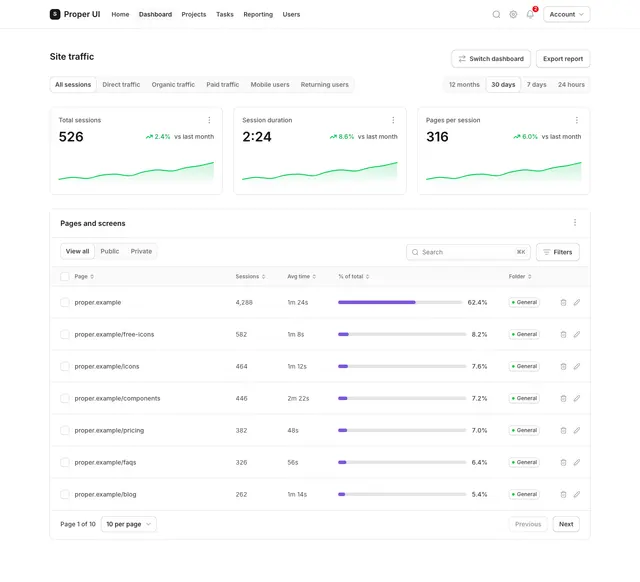The image size is (640, 582).
Task: Click the Previous page button
Action: pyautogui.click(x=528, y=524)
